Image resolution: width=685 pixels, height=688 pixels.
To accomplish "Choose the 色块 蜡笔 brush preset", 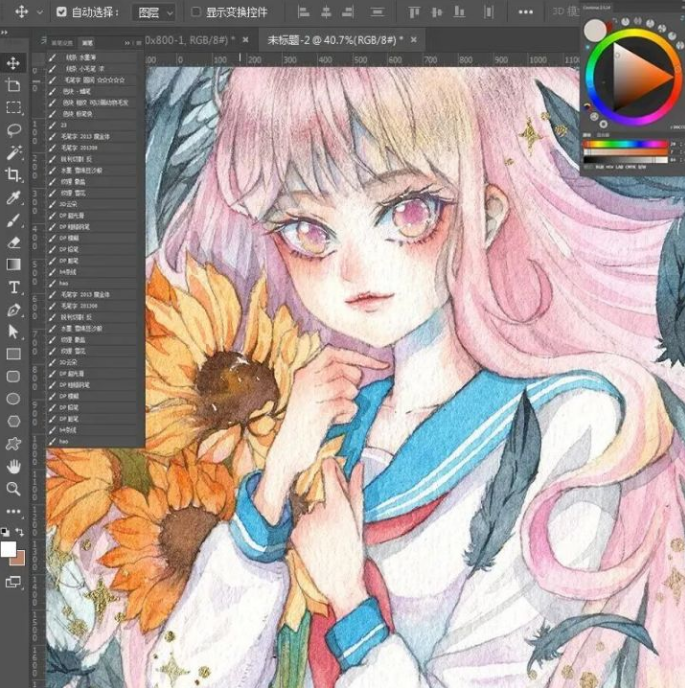I will (92, 91).
